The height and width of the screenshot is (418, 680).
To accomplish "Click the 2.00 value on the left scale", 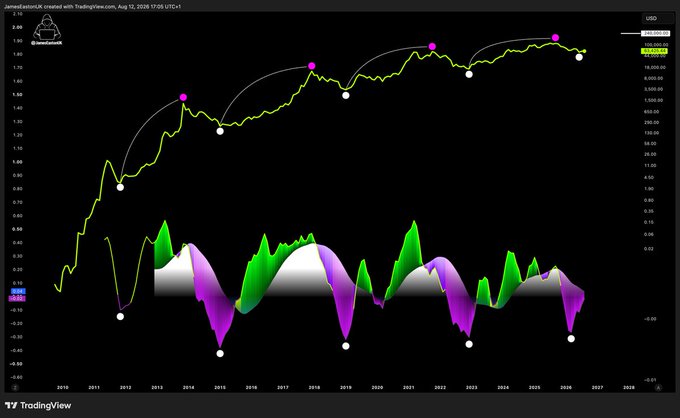I will coord(17,27).
